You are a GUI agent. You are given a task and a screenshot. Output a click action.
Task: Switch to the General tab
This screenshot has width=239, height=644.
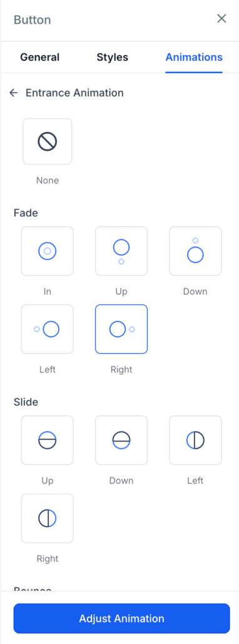tap(40, 57)
